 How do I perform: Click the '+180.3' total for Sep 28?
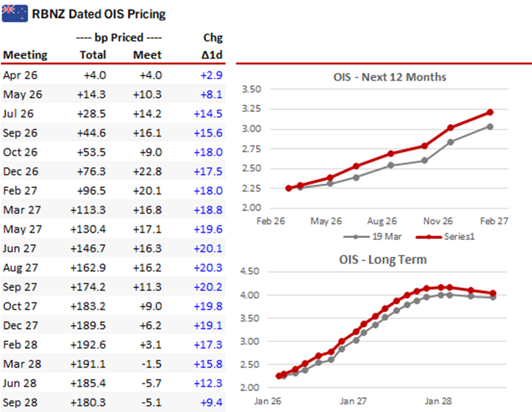[88, 403]
